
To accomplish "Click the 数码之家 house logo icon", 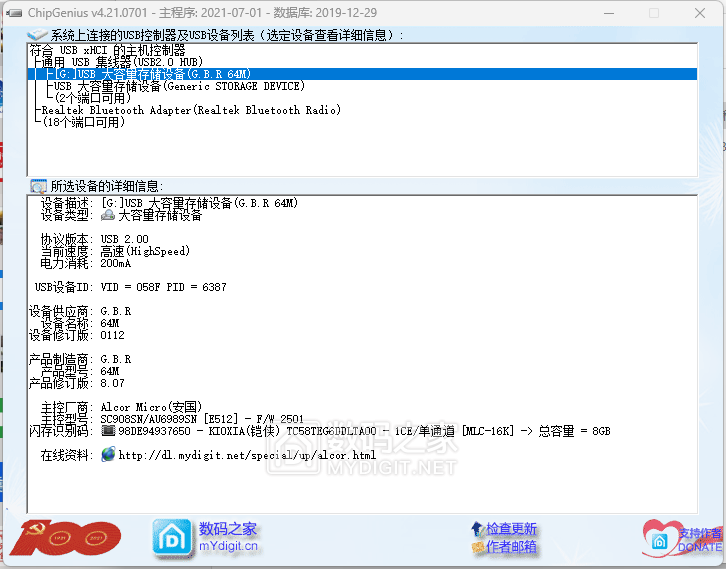I will pos(172,538).
